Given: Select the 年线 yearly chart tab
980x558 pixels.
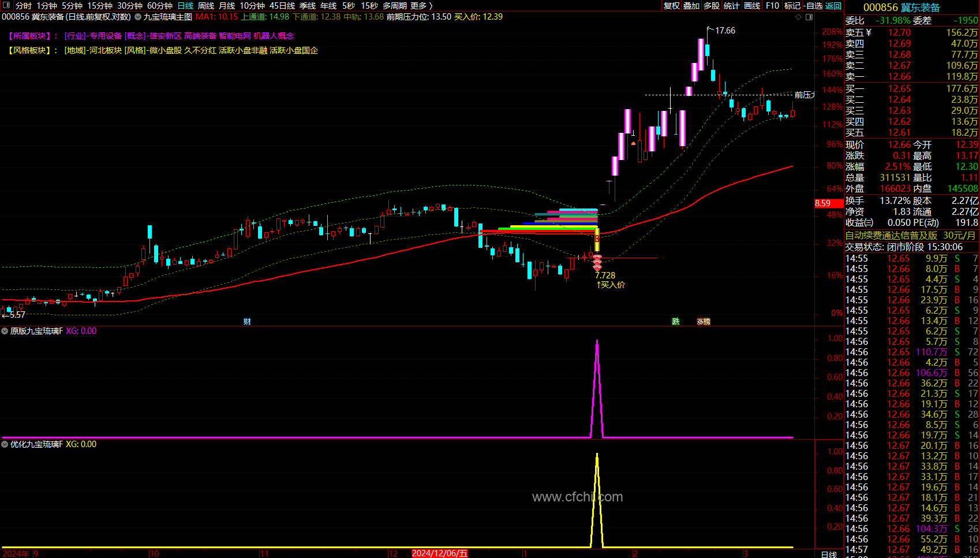Looking at the screenshot, I should [328, 6].
